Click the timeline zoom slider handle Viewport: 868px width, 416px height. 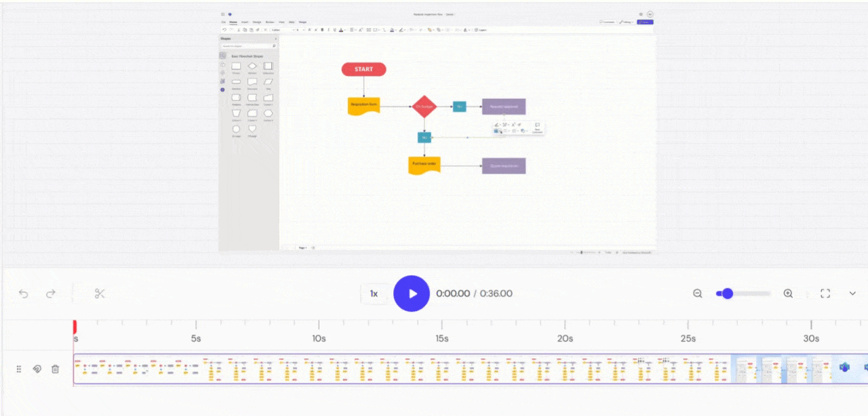coord(727,293)
